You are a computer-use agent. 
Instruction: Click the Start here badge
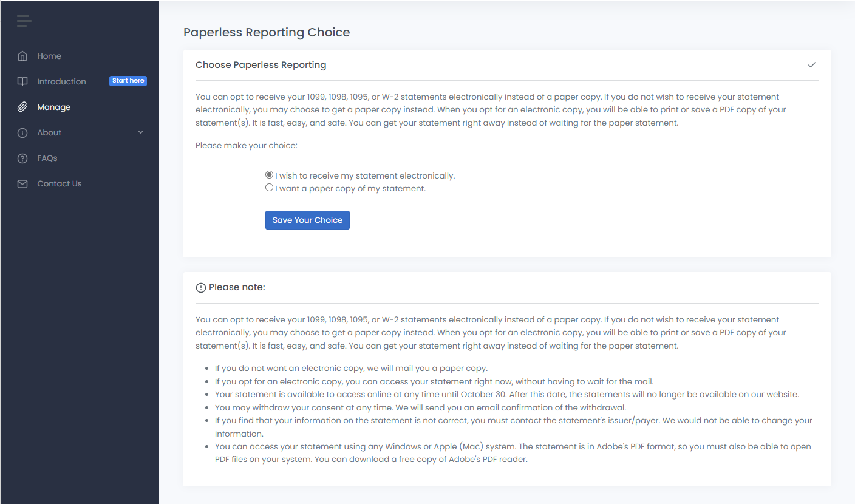click(x=128, y=81)
